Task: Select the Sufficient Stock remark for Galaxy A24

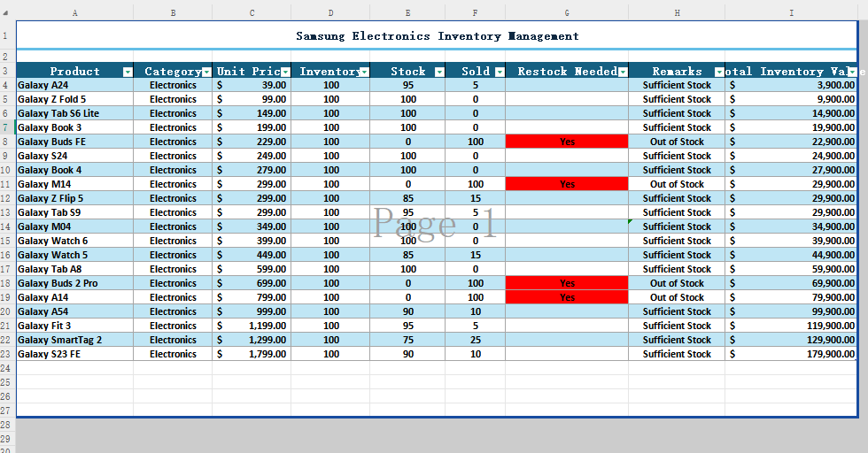Action: coord(677,85)
